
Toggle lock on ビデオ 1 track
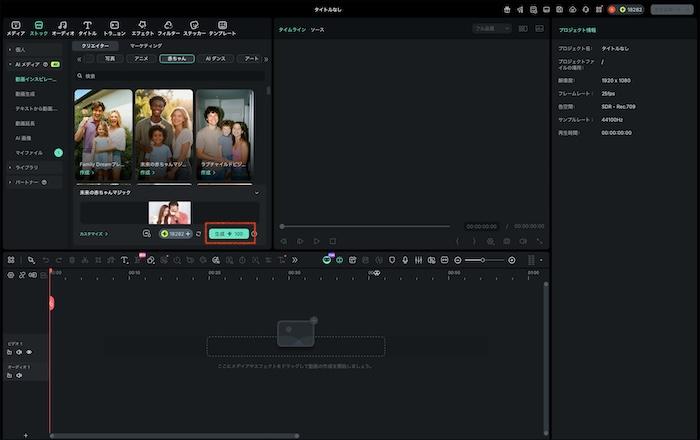click(x=9, y=352)
